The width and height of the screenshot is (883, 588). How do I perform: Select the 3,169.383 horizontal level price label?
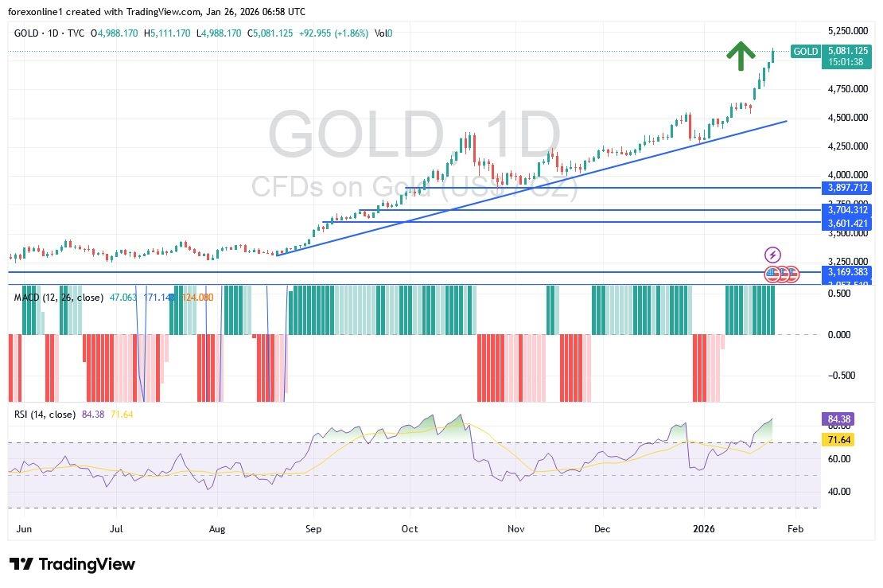point(848,272)
